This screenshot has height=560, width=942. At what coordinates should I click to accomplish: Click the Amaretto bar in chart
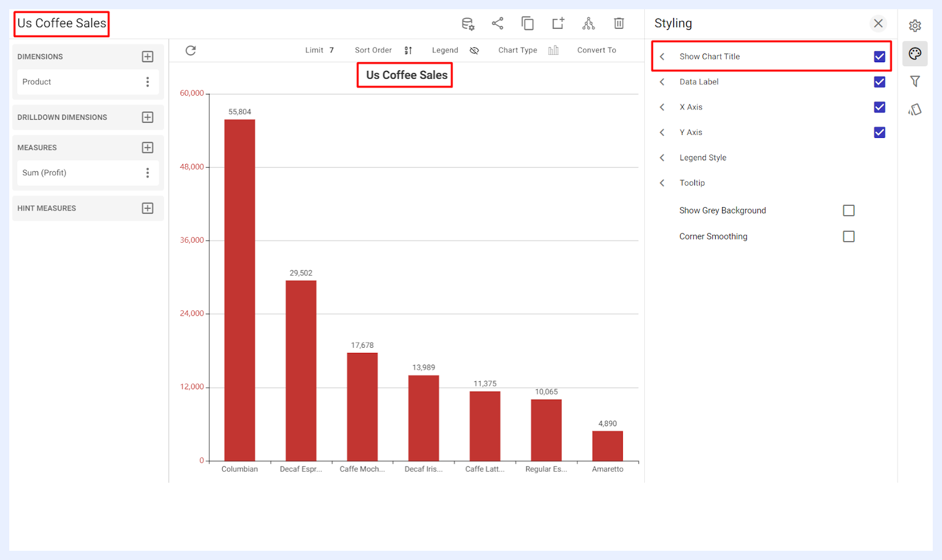(x=607, y=446)
